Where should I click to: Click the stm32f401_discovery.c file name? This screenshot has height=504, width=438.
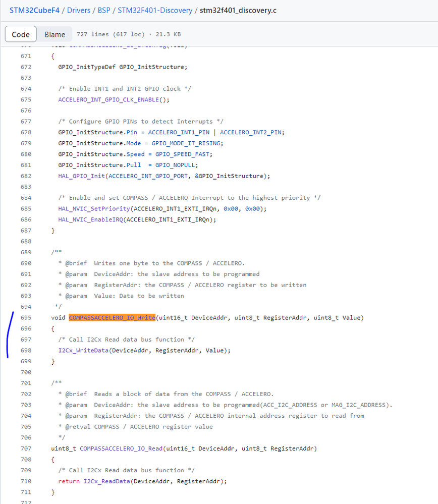[238, 10]
